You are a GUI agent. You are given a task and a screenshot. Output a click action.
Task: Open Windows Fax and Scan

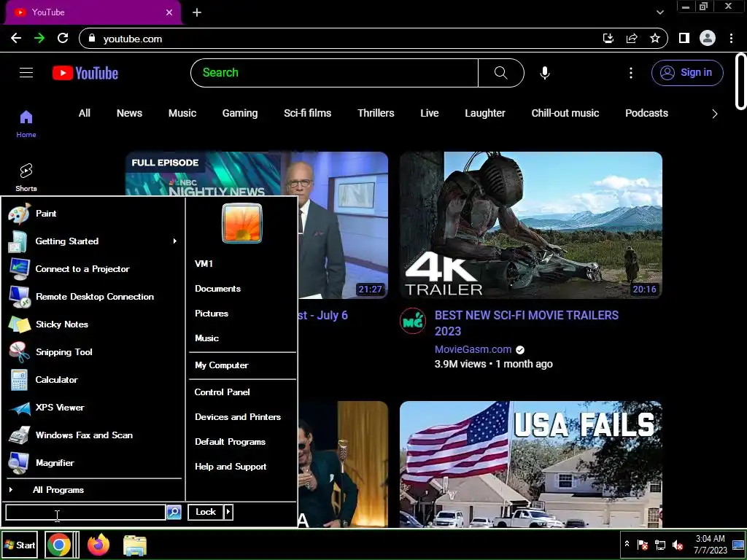click(93, 435)
